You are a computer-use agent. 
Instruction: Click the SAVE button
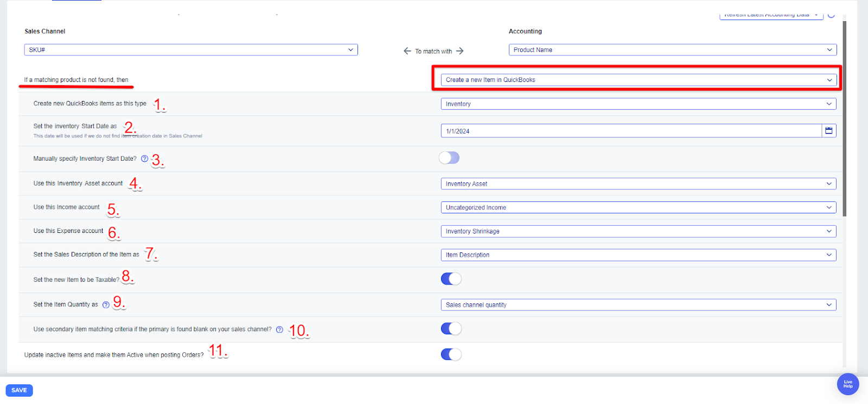19,390
